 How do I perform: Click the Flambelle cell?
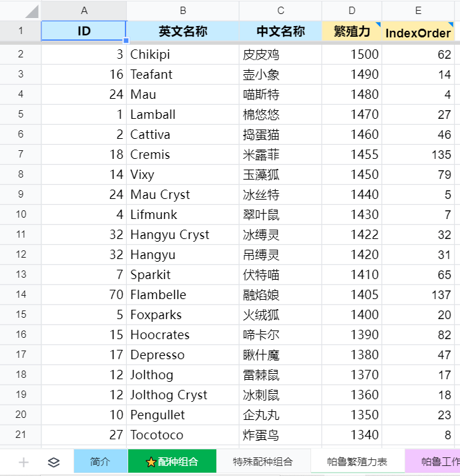tap(183, 295)
